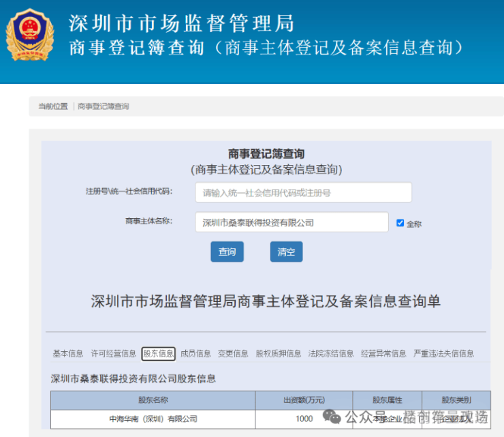Toggle the 全称 checkbox
504x437 pixels.
click(x=400, y=223)
